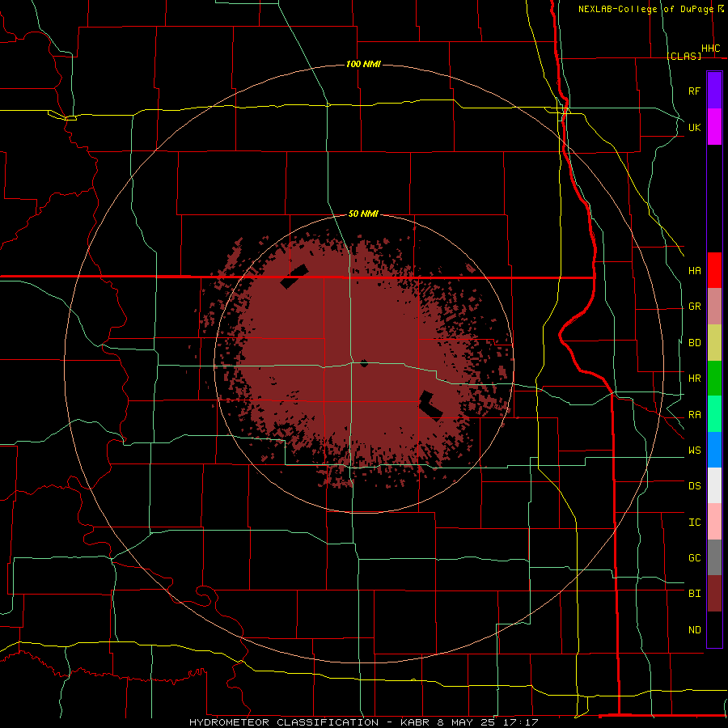Click the HR legend label

pyautogui.click(x=694, y=379)
